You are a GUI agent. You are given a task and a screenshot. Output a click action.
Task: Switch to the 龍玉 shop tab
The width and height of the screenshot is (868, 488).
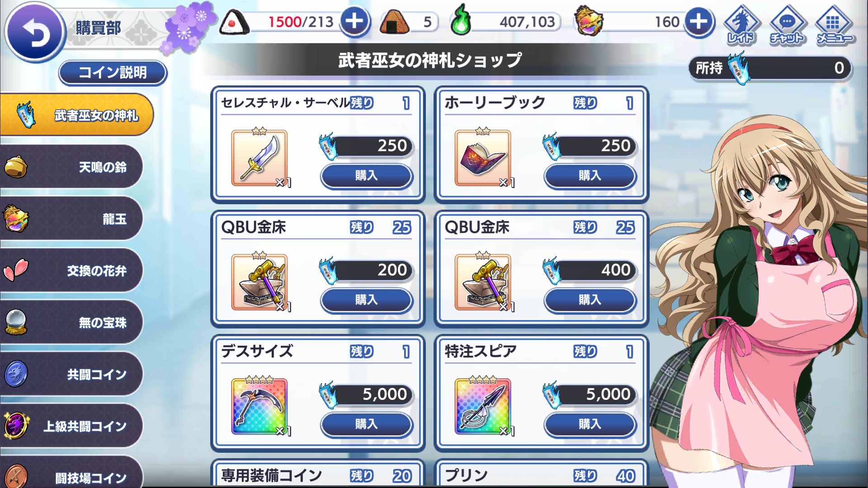(x=71, y=219)
